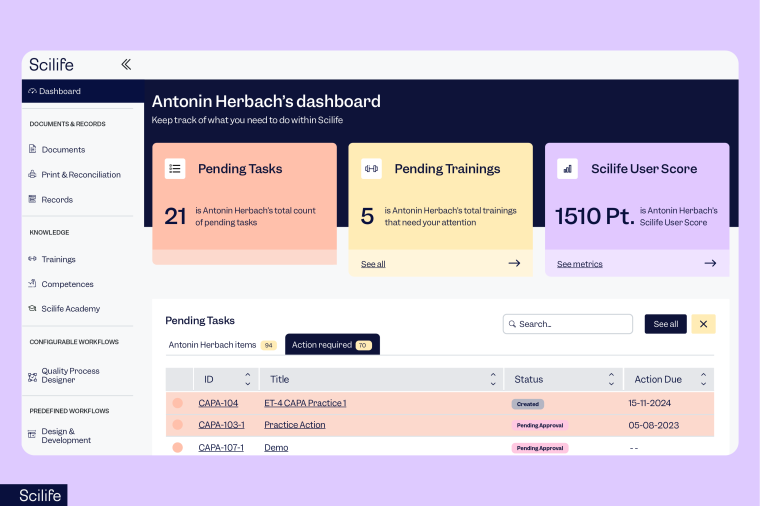Focus the Pending Tasks search field
Image resolution: width=760 pixels, height=506 pixels.
(x=568, y=324)
